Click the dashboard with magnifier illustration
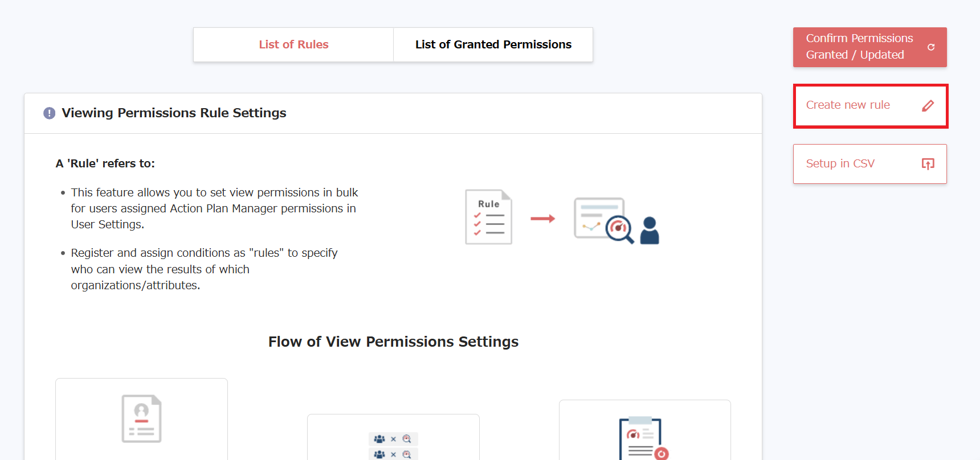The width and height of the screenshot is (980, 460). click(603, 220)
